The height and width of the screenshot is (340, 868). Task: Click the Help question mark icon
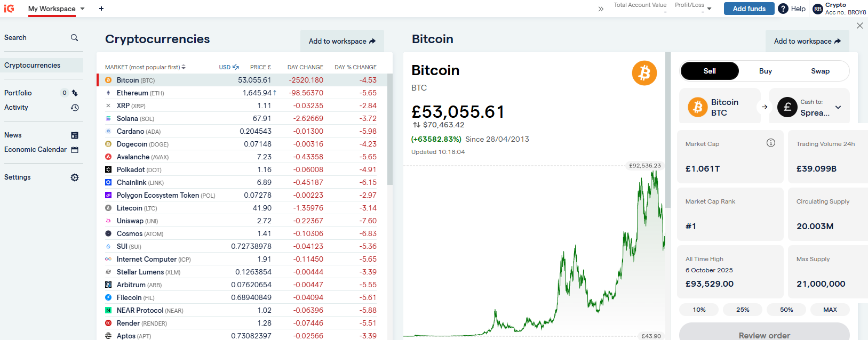[783, 9]
